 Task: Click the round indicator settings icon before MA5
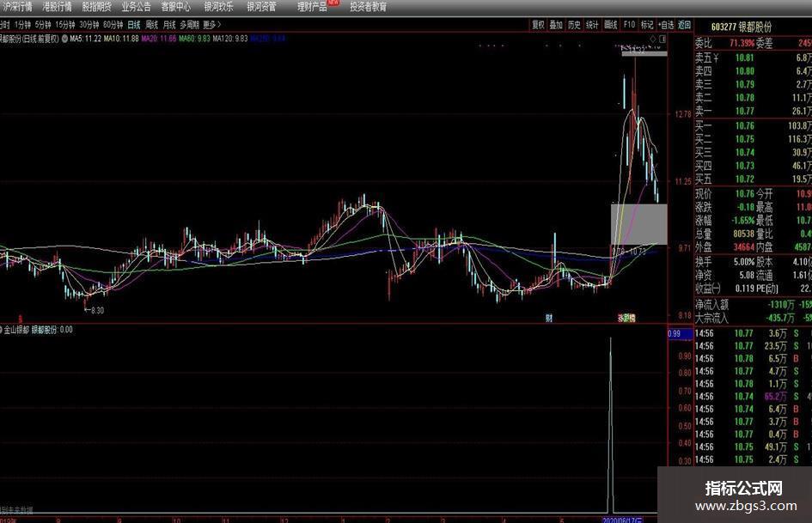64,39
